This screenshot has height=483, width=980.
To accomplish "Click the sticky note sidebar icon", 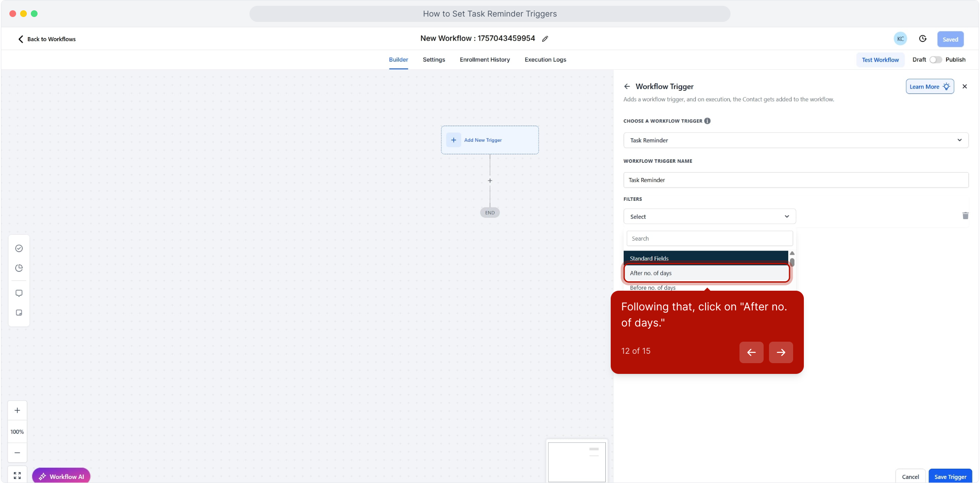I will tap(19, 313).
